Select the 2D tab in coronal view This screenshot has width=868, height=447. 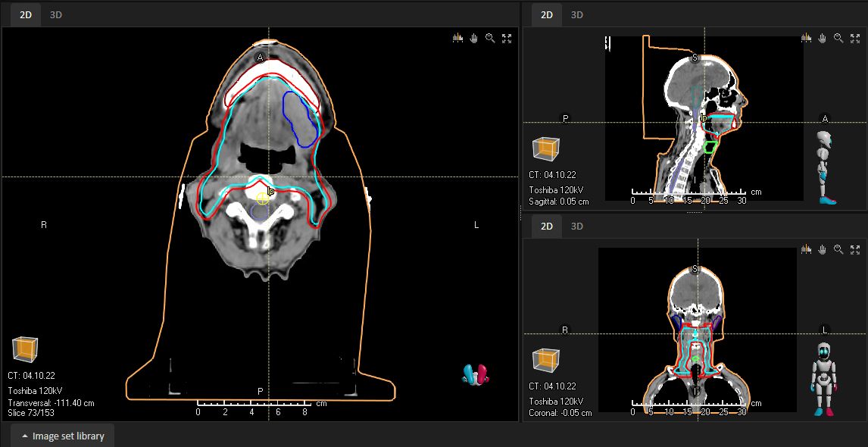[546, 226]
